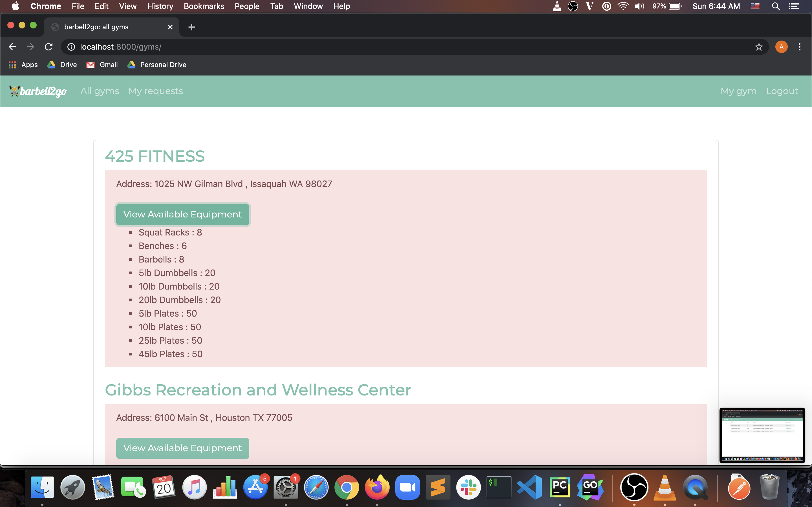Open the Apps bookmark shortcut
812x507 pixels.
click(x=23, y=65)
